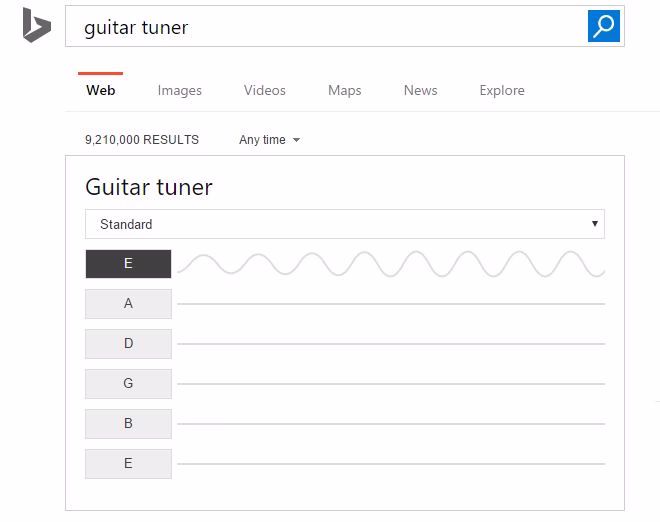Open the Maps tab
660x522 pixels.
(345, 91)
